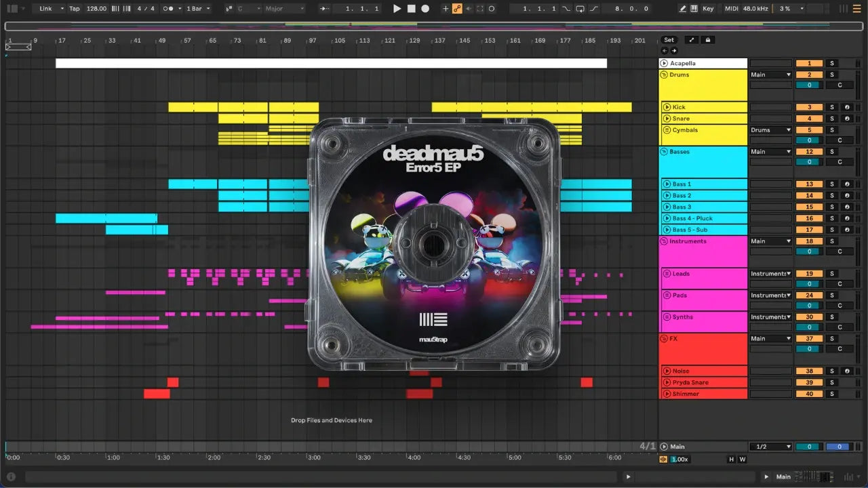Open the 1 Bar quantization dropdown
Image resolution: width=868 pixels, height=488 pixels.
click(198, 9)
